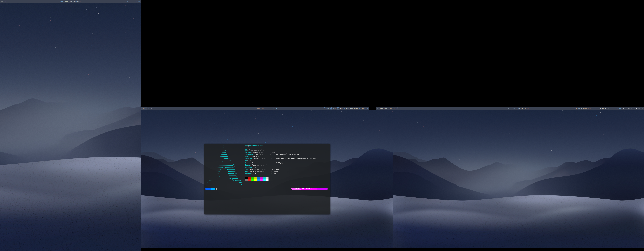Click the volume readout on left monitor bar
This screenshot has width=644, height=251.
click(x=134, y=1)
